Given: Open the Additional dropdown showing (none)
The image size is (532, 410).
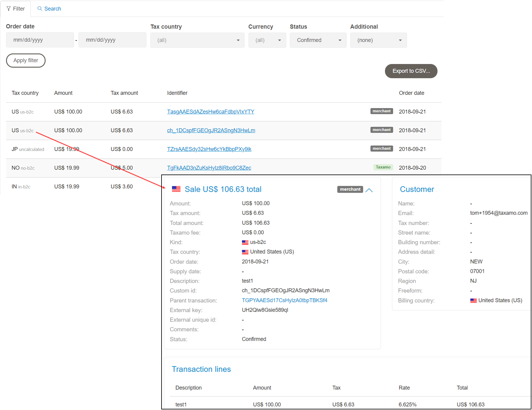Looking at the screenshot, I should coord(379,40).
